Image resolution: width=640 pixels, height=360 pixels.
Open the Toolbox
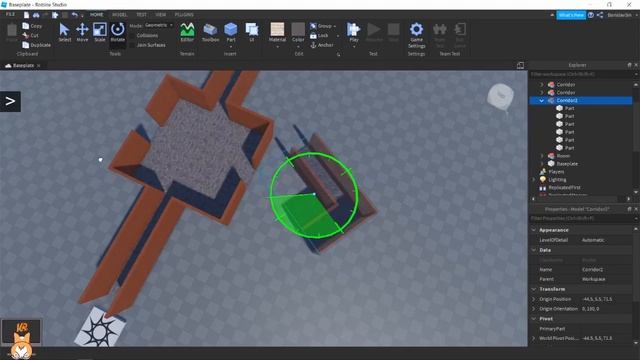tap(210, 32)
